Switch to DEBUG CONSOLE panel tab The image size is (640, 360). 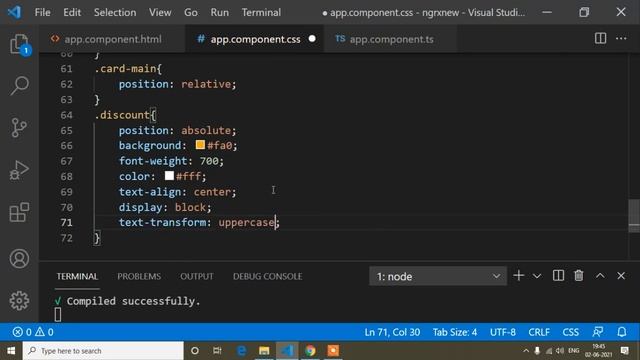[x=267, y=276]
